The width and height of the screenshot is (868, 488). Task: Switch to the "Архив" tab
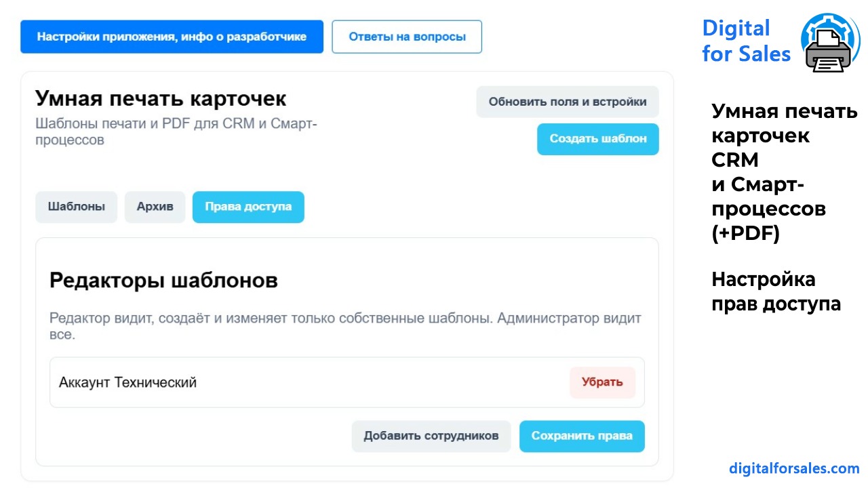(155, 207)
